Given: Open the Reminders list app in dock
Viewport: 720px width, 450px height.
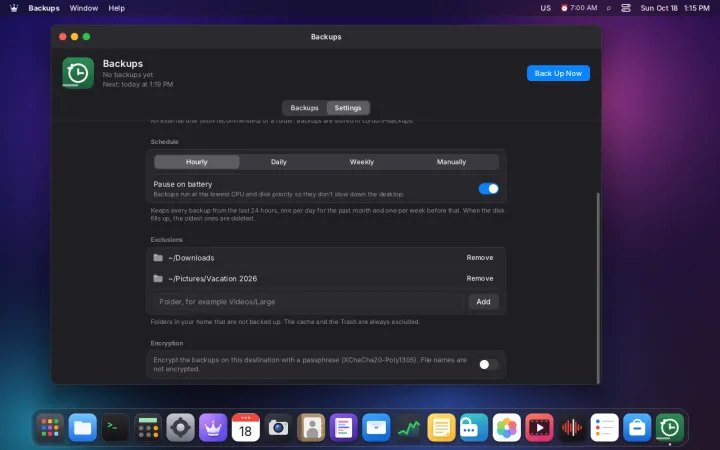Looking at the screenshot, I should click(x=604, y=428).
